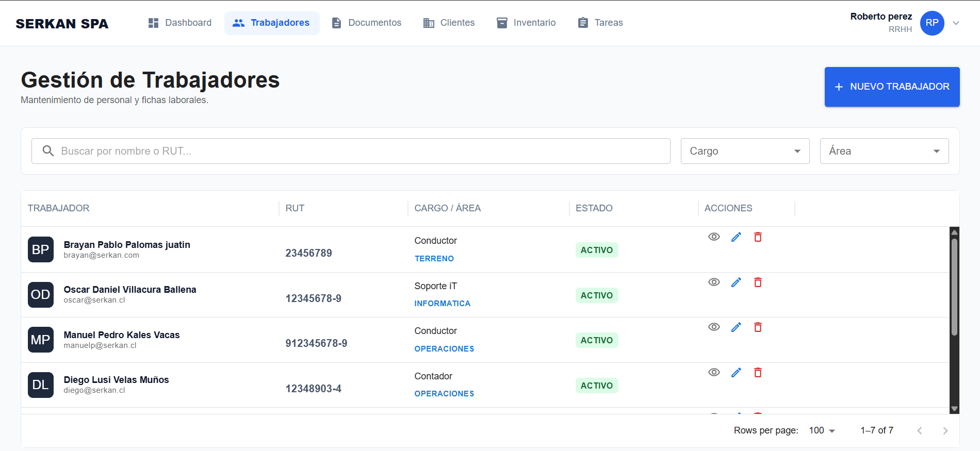Image resolution: width=980 pixels, height=451 pixels.
Task: Delete worker Brayan Pablo Palomas juatin
Action: point(758,237)
